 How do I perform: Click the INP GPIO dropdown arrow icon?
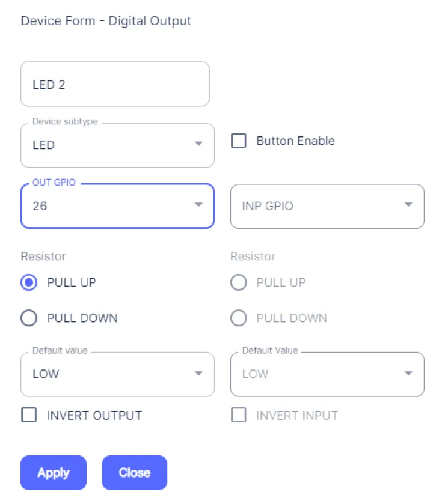408,205
